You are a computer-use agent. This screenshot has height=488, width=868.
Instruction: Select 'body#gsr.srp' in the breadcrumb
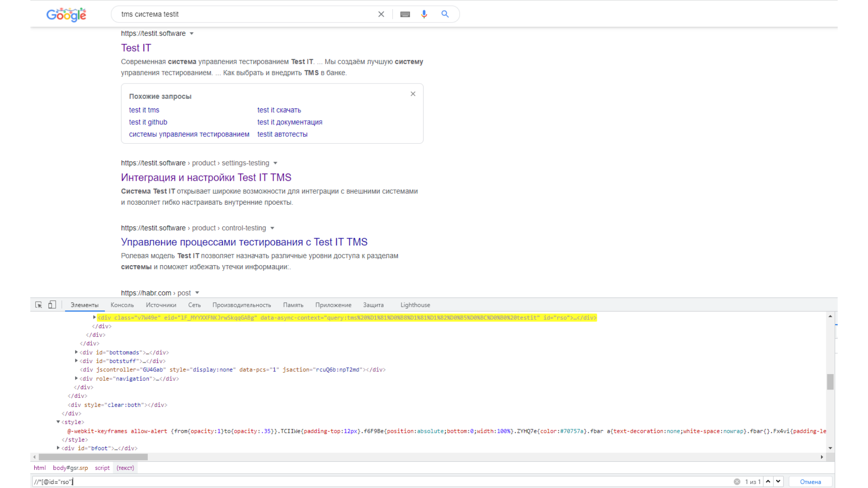click(70, 468)
